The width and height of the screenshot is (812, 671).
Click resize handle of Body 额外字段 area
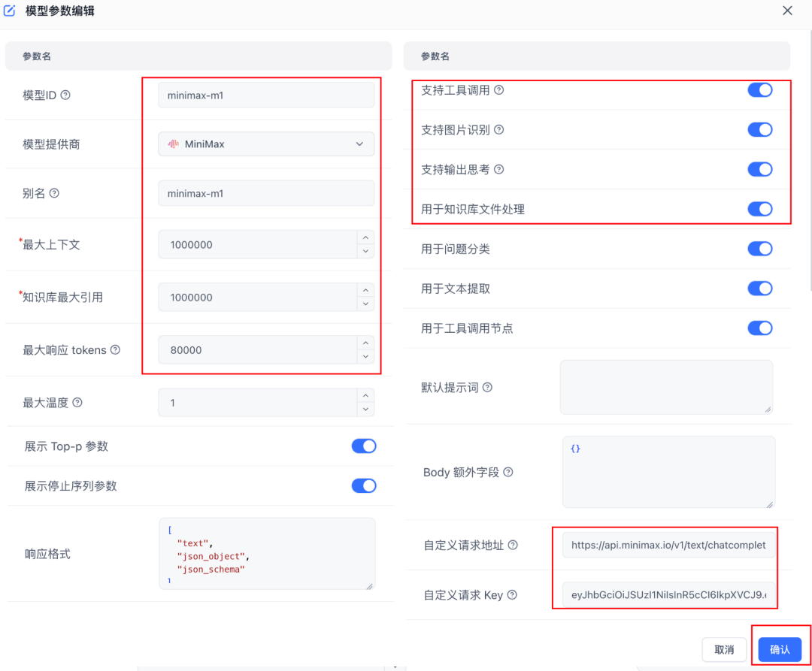coord(770,504)
